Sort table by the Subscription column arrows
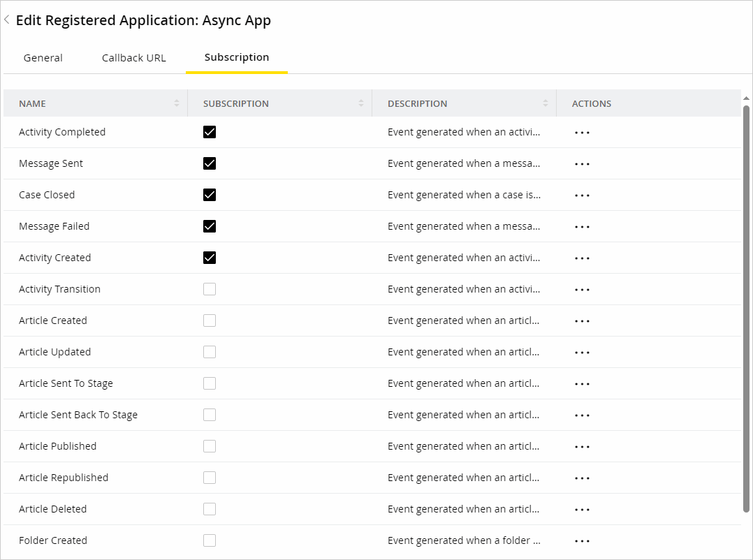The width and height of the screenshot is (753, 560). [x=361, y=103]
